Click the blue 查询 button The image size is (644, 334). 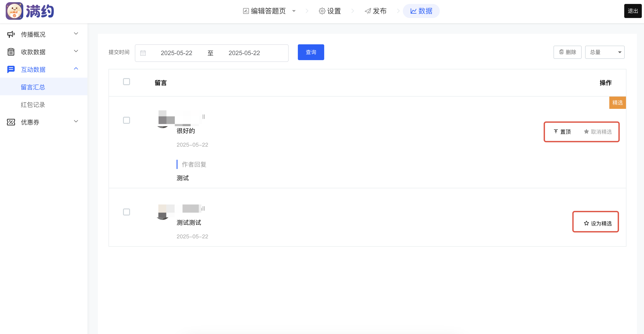click(x=311, y=52)
